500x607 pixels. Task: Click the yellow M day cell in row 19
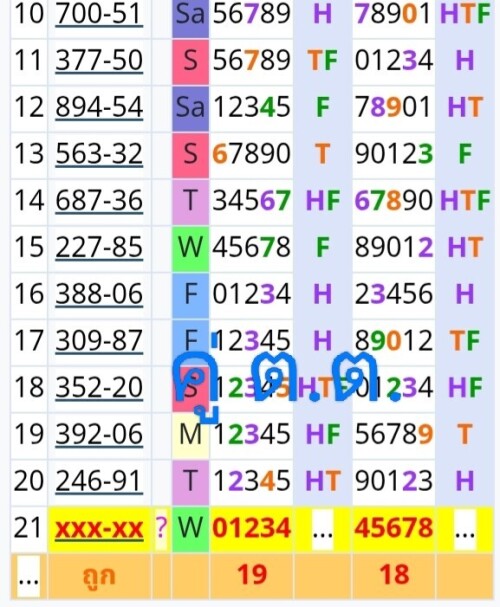190,436
